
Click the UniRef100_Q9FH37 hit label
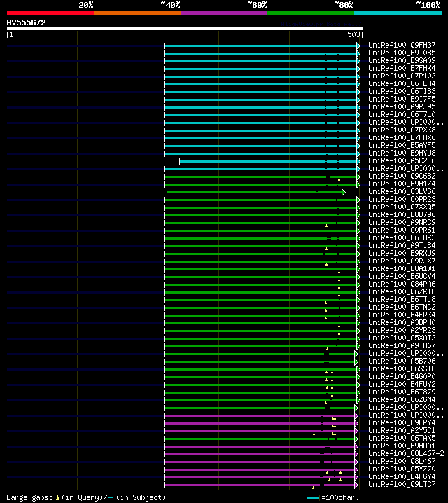(402, 46)
